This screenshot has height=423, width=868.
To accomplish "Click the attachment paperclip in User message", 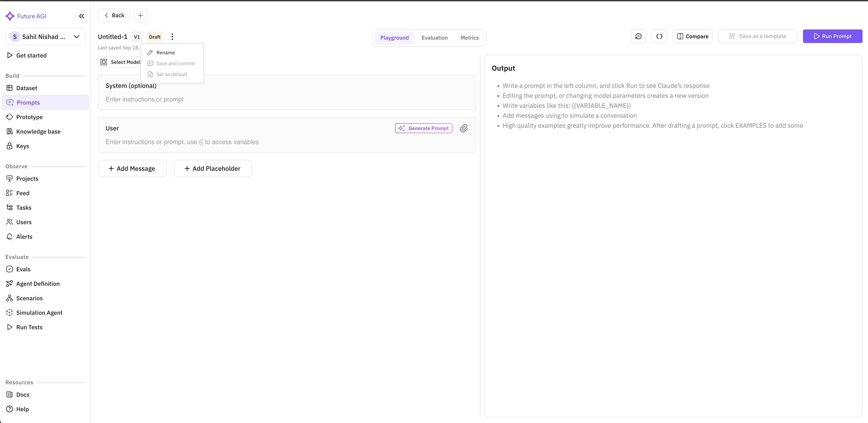I will 464,128.
